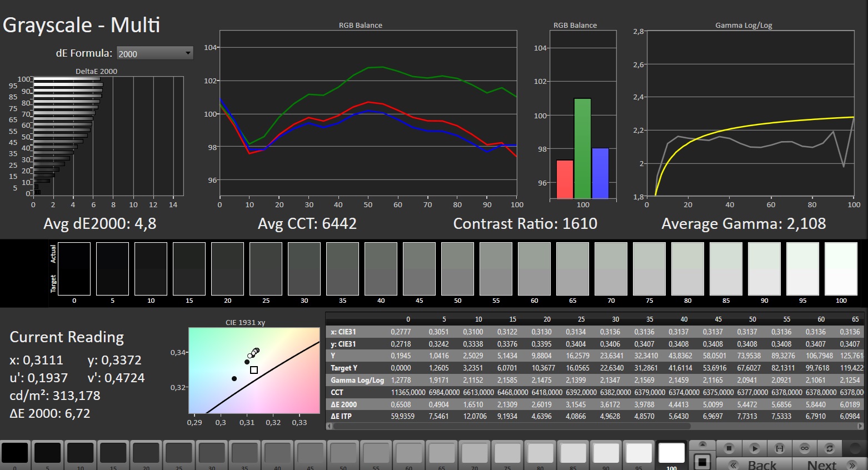Click the Actual/Target swatch labeled 50
868x470 pixels.
pyautogui.click(x=457, y=268)
